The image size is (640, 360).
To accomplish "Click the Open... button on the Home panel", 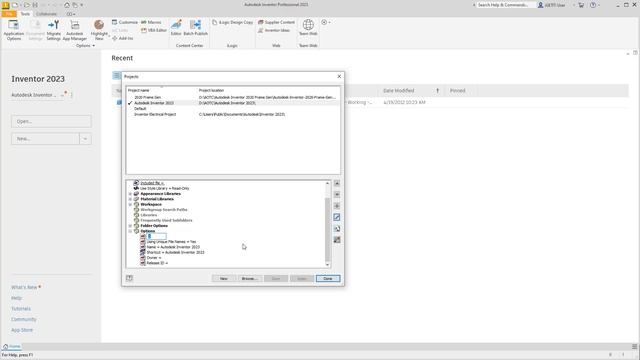I will tap(51, 121).
